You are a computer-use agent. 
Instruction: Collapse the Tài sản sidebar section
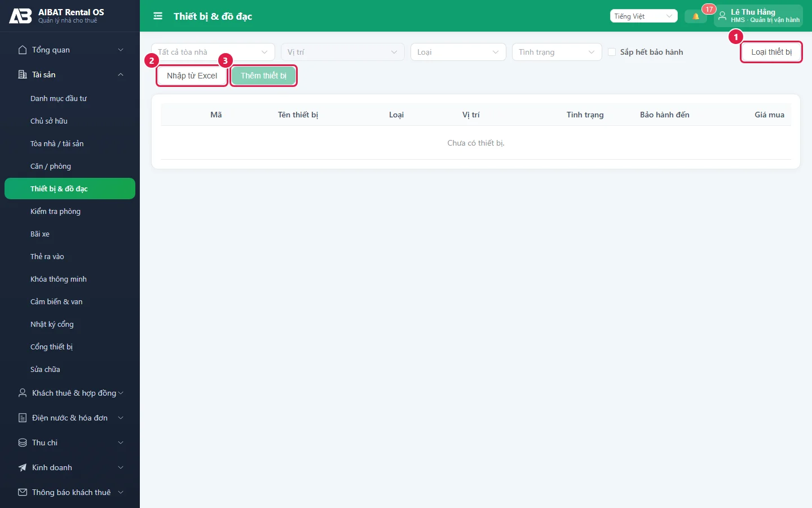click(121, 75)
